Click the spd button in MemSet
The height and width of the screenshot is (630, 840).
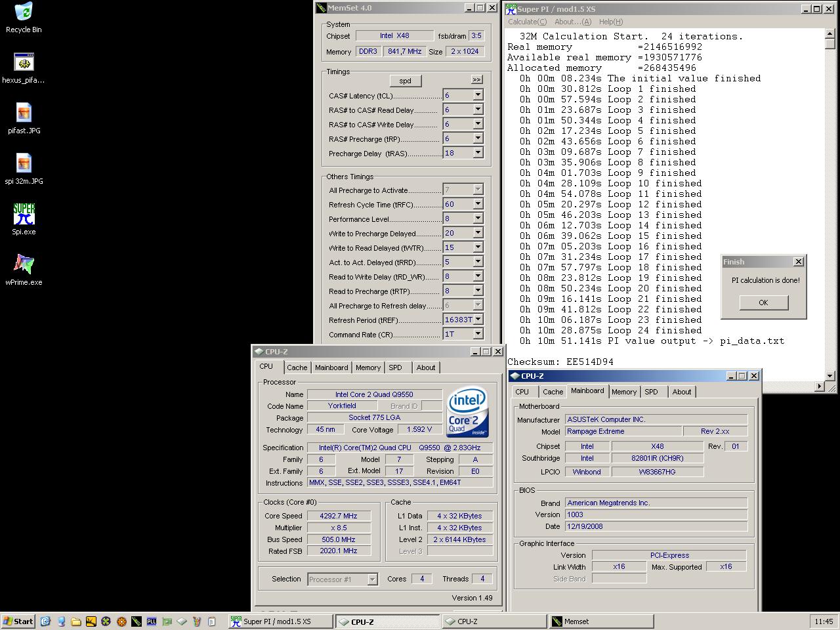(405, 81)
